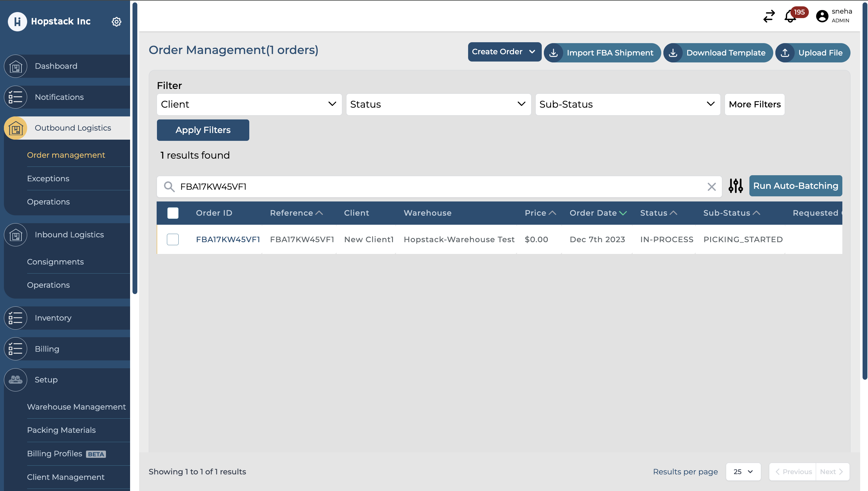Open order link FBA17KW45VF1
Screen dimensions: 868x491
228,239
